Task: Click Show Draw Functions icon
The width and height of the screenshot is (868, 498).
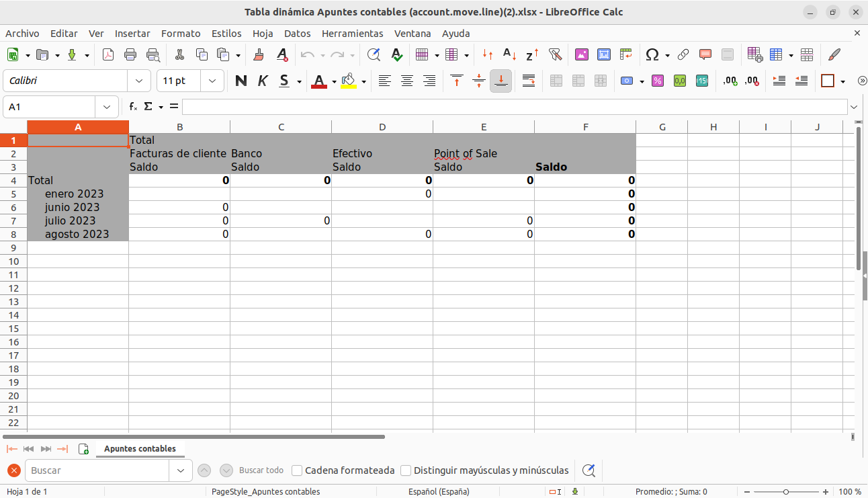Action: coord(834,55)
